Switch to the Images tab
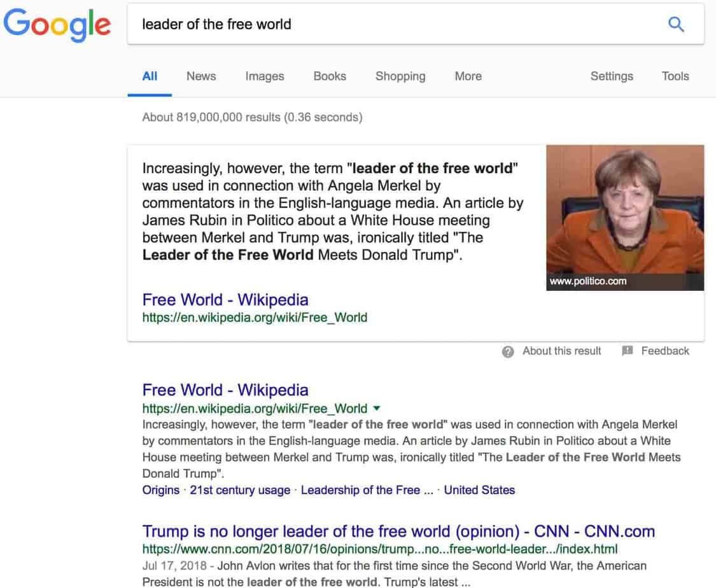The height and width of the screenshot is (588, 716). coord(265,76)
